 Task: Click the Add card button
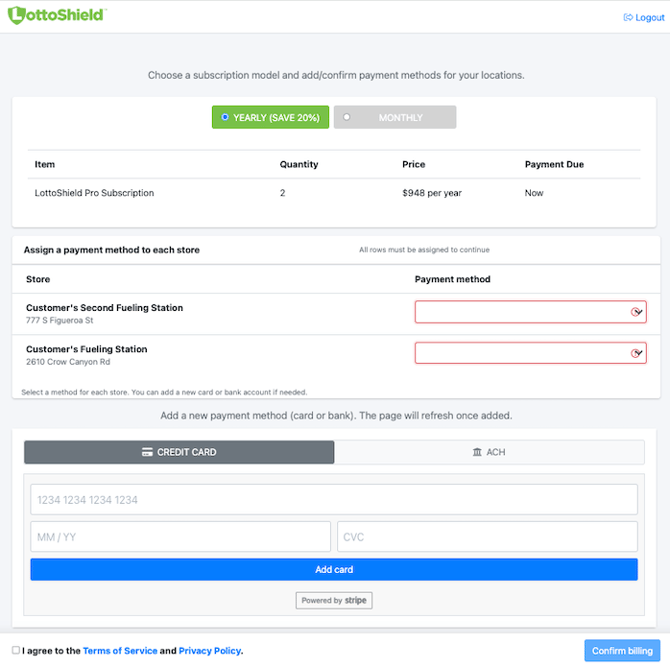click(x=334, y=570)
